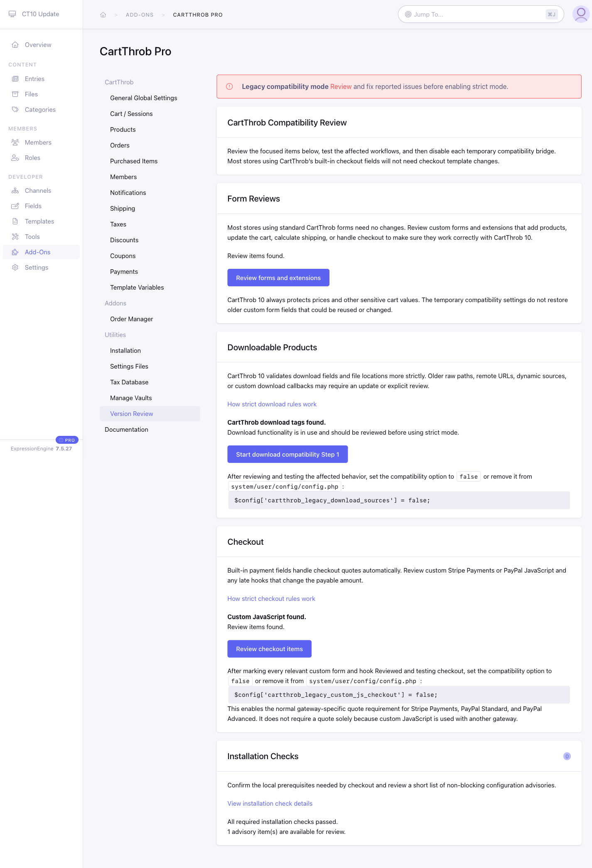This screenshot has width=592, height=868.
Task: Open Channels via its sidebar icon
Action: tap(15, 191)
